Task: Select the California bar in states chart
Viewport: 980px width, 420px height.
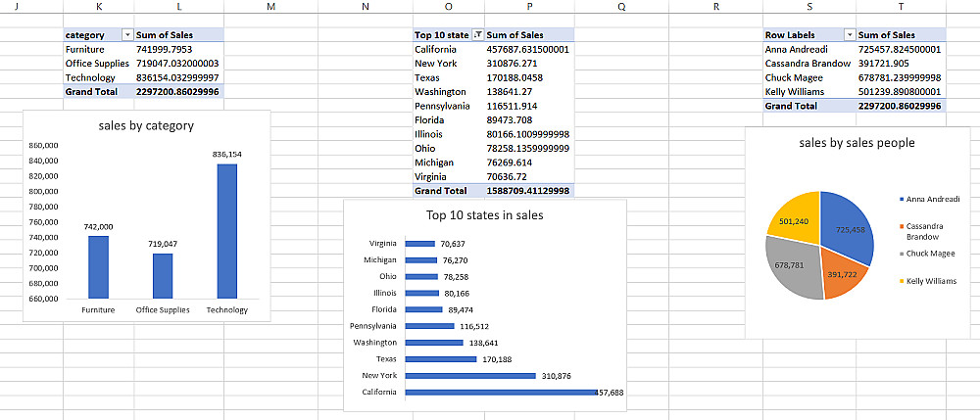Action: pyautogui.click(x=500, y=393)
